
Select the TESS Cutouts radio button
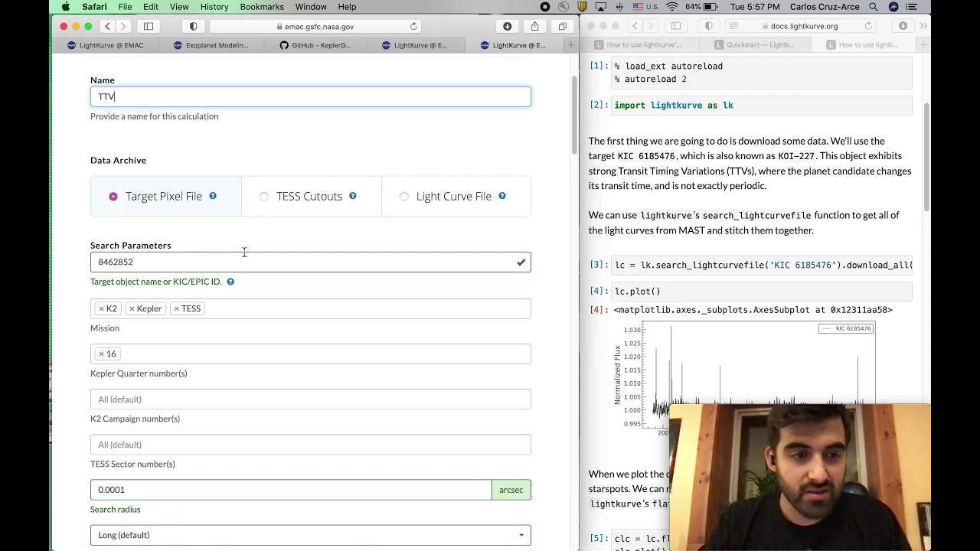264,197
